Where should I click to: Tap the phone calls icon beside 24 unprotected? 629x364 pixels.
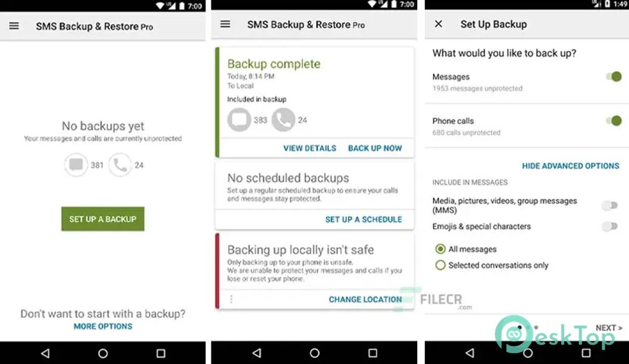pyautogui.click(x=120, y=165)
